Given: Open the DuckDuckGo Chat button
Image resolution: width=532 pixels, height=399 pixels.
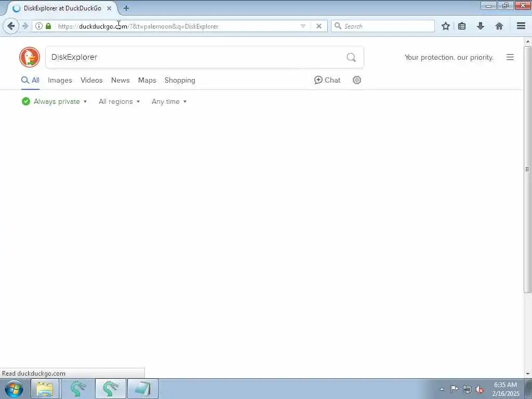Looking at the screenshot, I should [x=327, y=80].
